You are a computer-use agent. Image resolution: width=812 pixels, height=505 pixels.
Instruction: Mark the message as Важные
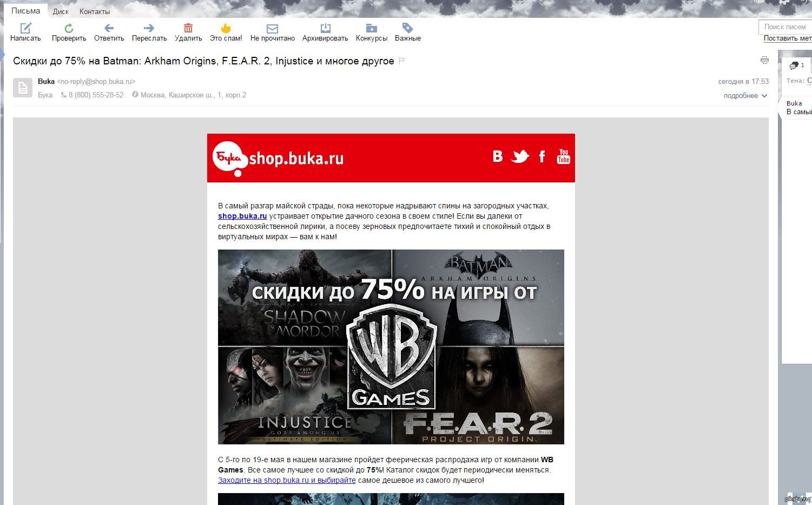407,28
